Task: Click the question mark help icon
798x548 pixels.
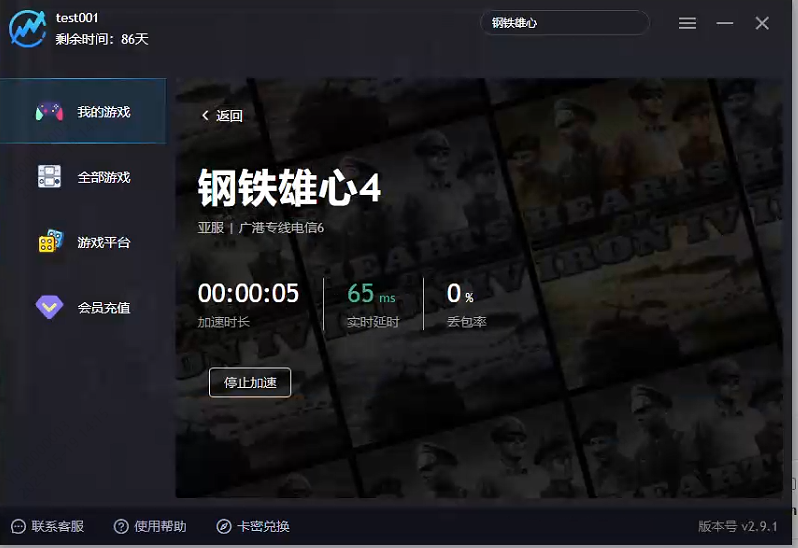Action: click(x=121, y=527)
